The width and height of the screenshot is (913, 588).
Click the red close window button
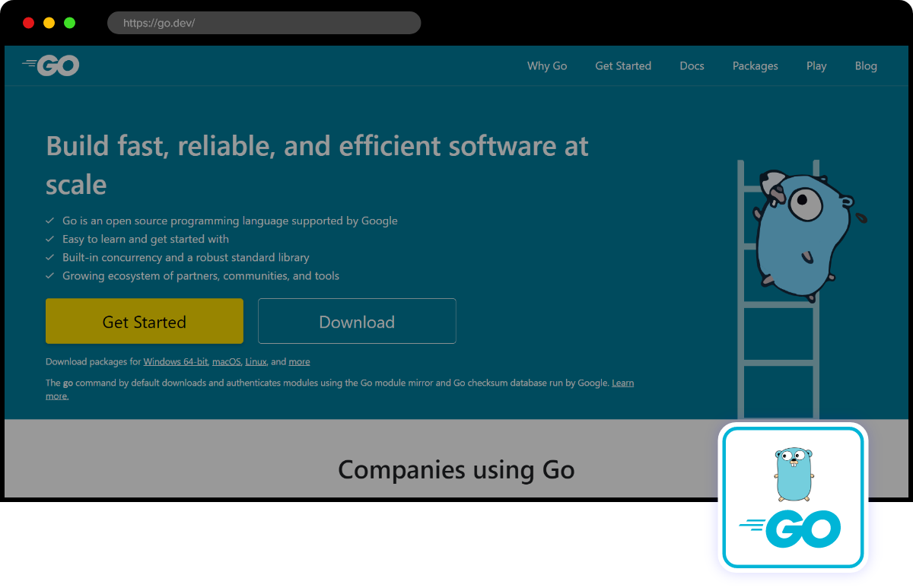[x=29, y=23]
